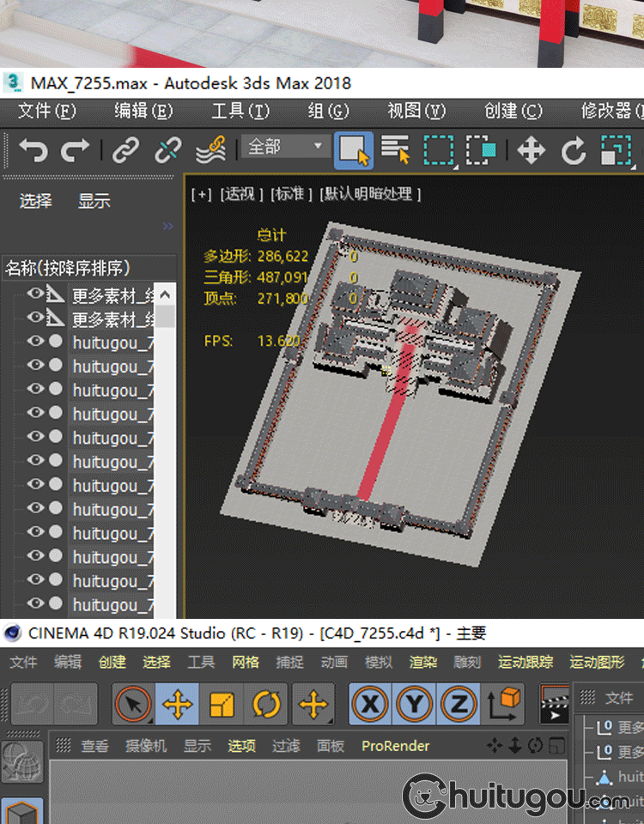Open the [标准] viewport shading menu

pyautogui.click(x=292, y=195)
